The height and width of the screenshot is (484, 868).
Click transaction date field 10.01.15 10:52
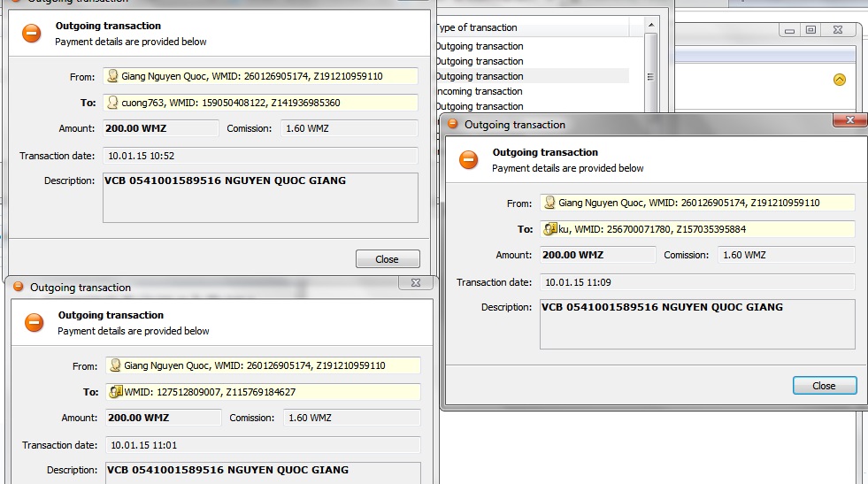pyautogui.click(x=260, y=156)
